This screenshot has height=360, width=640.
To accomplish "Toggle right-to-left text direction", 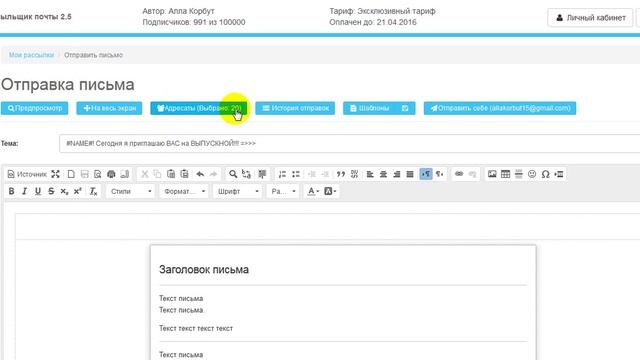I will (x=440, y=174).
